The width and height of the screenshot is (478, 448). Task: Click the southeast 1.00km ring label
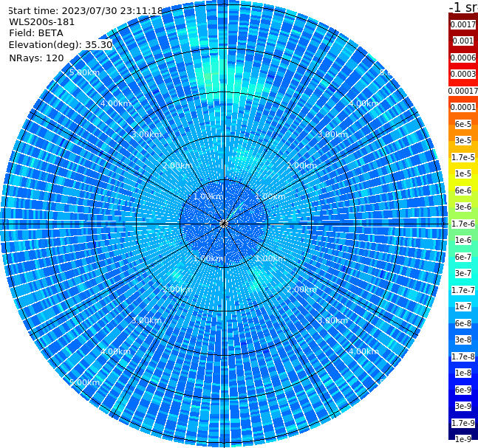pyautogui.click(x=270, y=258)
